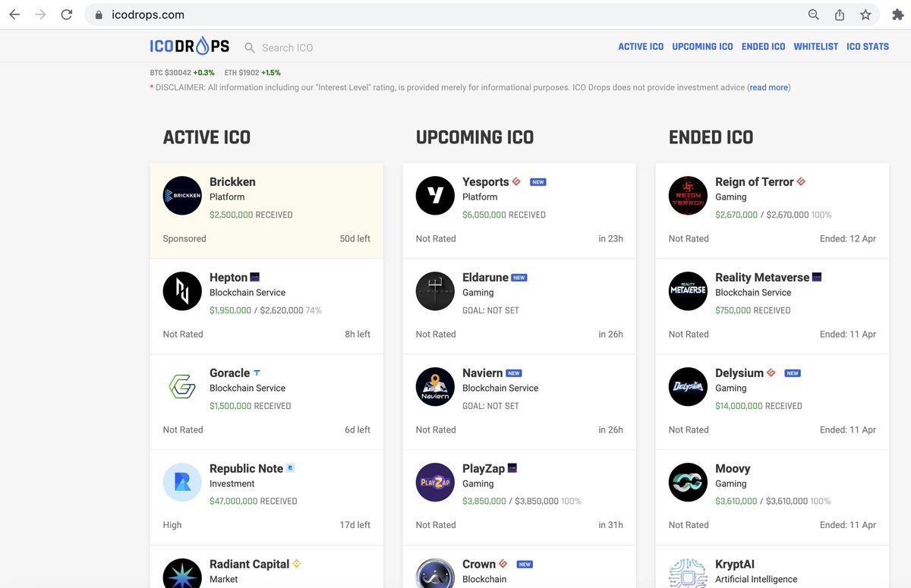Open browser zoom magnifier icon
Viewport: 911px width, 588px height.
813,14
